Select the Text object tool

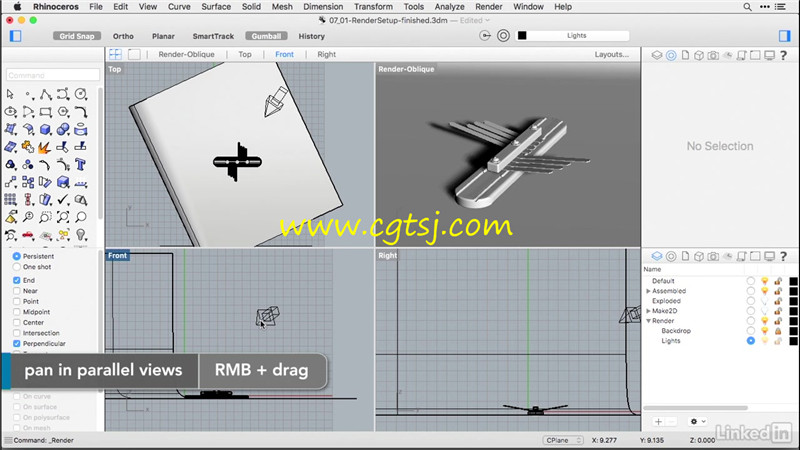click(x=81, y=165)
